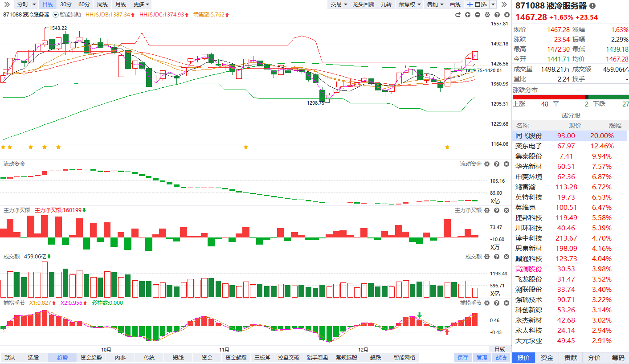The image size is (629, 364).
Task: Open the 叠加 overlay dropdown
Action: (x=435, y=4)
